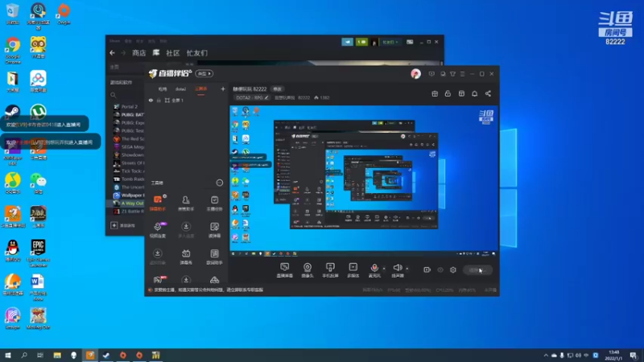Open Google Chrome desktop shortcut
This screenshot has width=644, height=362.
pos(13,50)
